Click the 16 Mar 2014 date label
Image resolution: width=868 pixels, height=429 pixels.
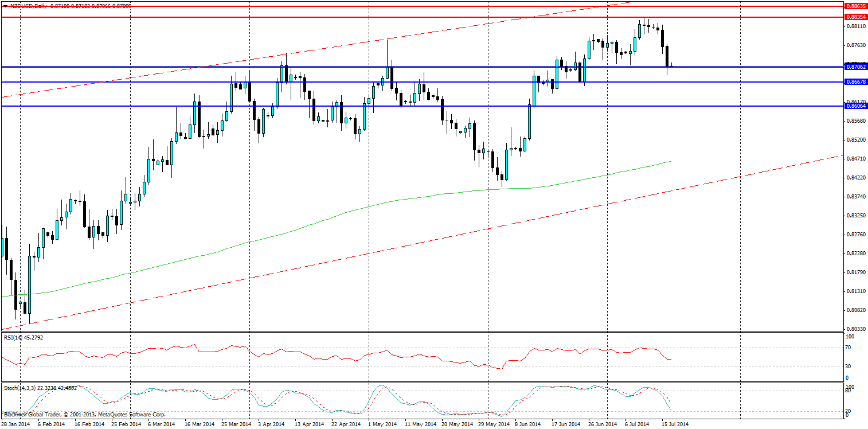[x=200, y=424]
